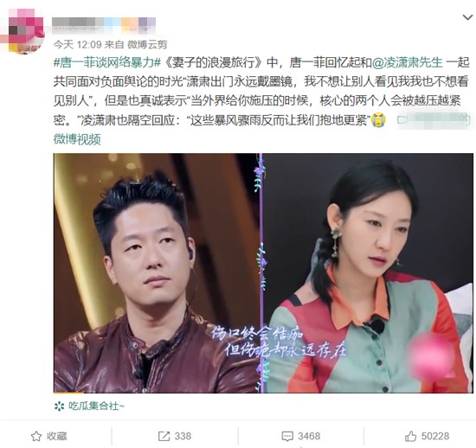Click the blurred user avatar

[x=23, y=31]
